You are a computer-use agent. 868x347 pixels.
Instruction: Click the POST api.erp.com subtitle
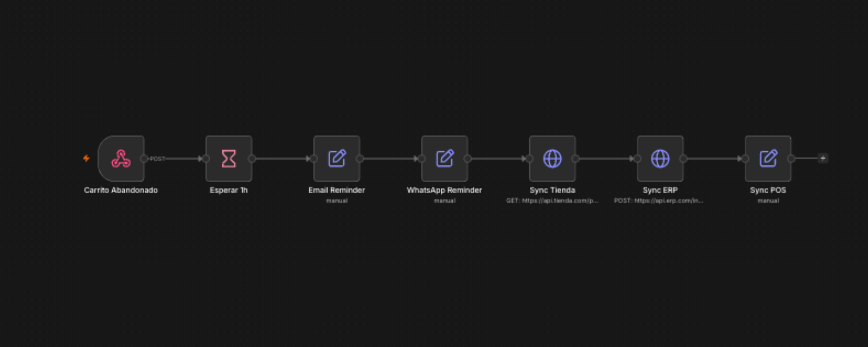click(659, 200)
